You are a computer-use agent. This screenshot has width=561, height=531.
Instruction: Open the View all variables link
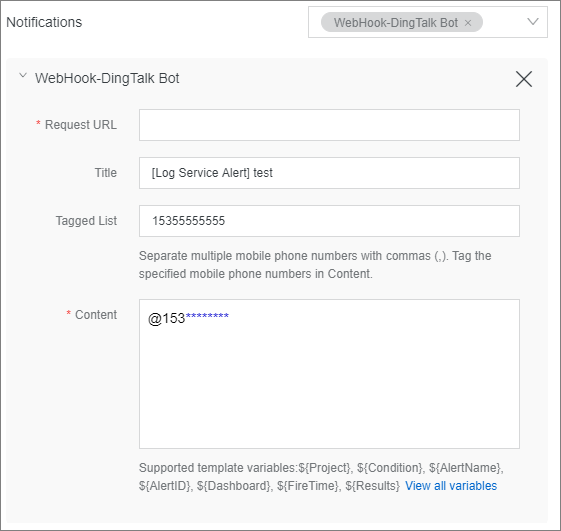click(451, 486)
